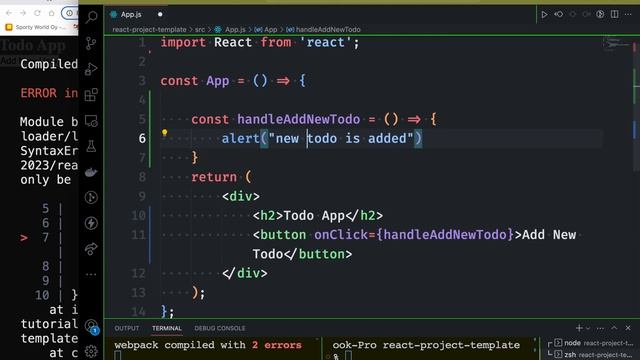640x360 pixels.
Task: Click the return keyword on line 8
Action: [x=214, y=177]
